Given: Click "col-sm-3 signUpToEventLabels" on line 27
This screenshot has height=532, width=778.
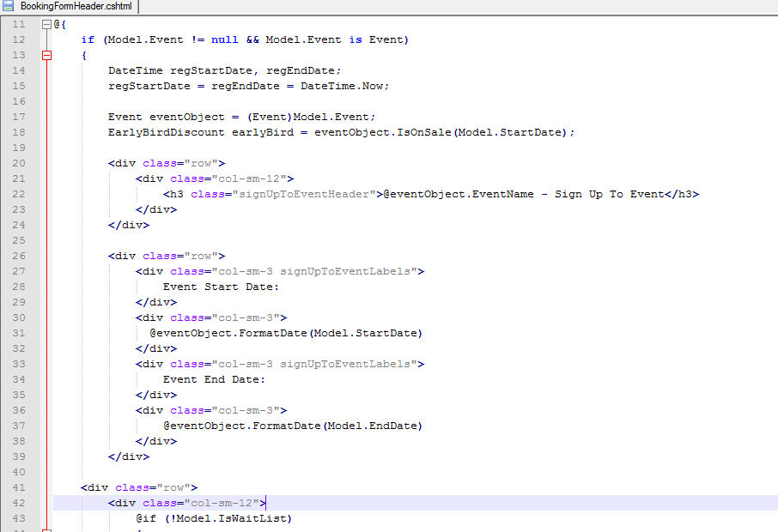Looking at the screenshot, I should coord(314,271).
